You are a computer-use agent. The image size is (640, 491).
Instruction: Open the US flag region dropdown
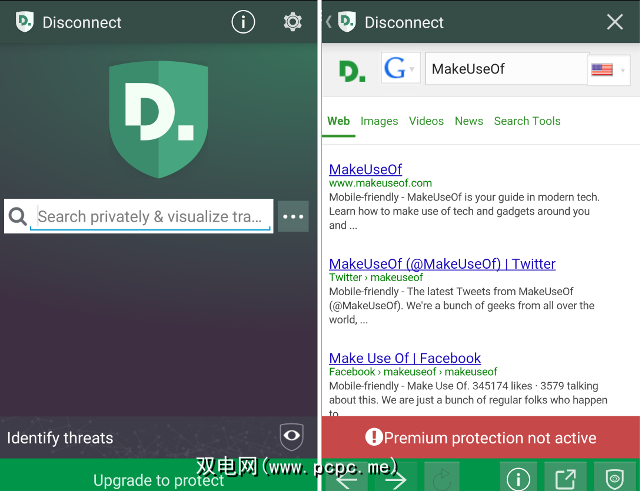(609, 70)
